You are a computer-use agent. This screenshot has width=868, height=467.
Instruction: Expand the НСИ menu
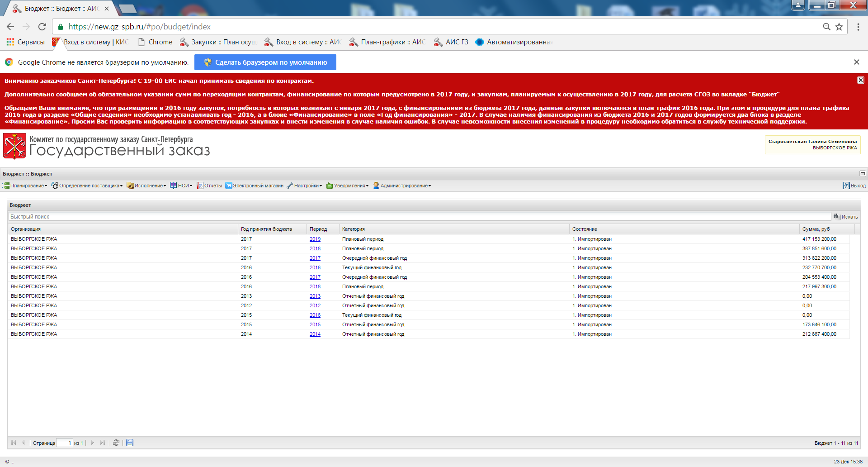[x=181, y=186]
